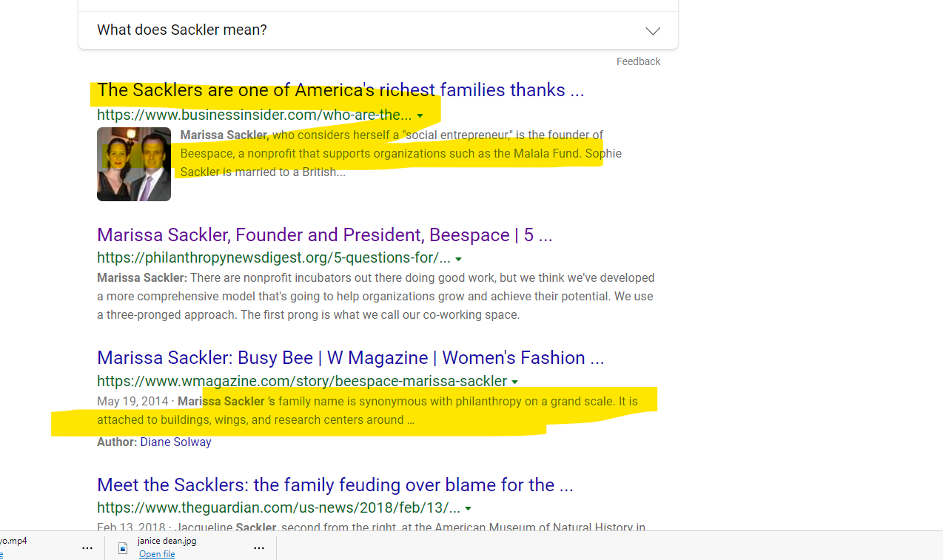Screen dimensions: 943x560
Task: Click snippet text "Sackler is married to a British..."
Action: pos(263,172)
